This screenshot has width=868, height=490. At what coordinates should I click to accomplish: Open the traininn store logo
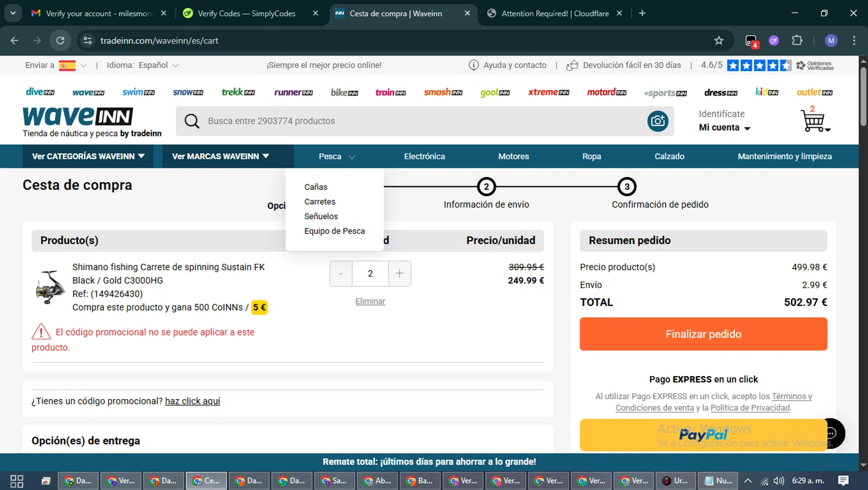coord(391,92)
